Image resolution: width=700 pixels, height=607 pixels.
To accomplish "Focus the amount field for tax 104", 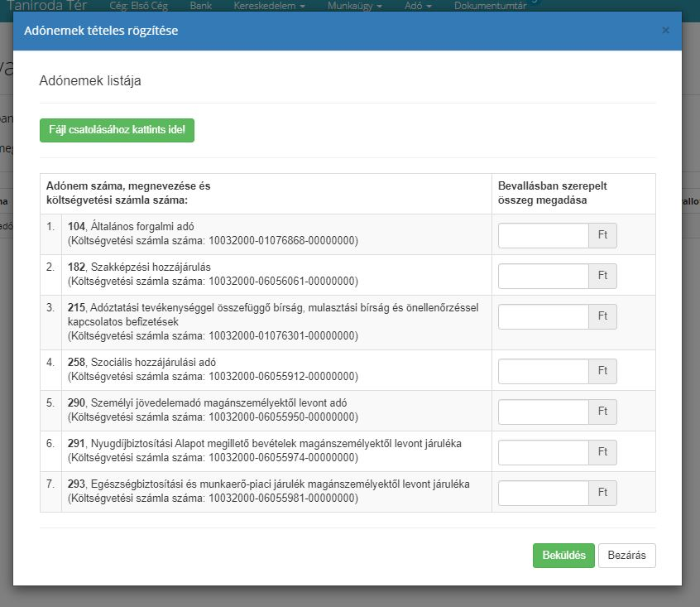I will (543, 235).
